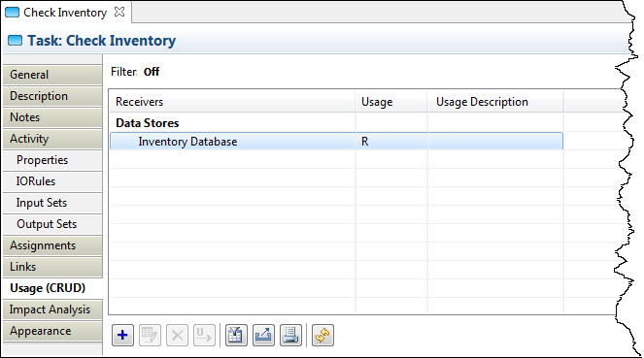The height and width of the screenshot is (358, 644).
Task: Click the Export arrow tray icon
Action: point(263,335)
